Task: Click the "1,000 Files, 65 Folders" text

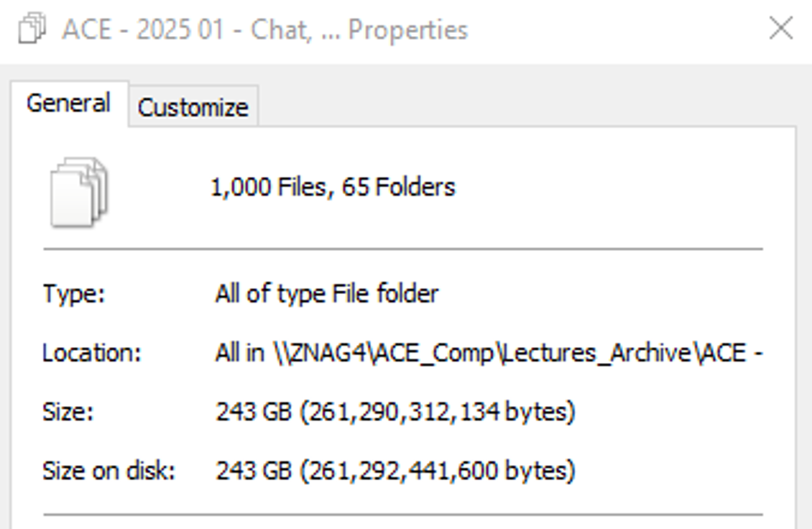Action: click(x=333, y=187)
